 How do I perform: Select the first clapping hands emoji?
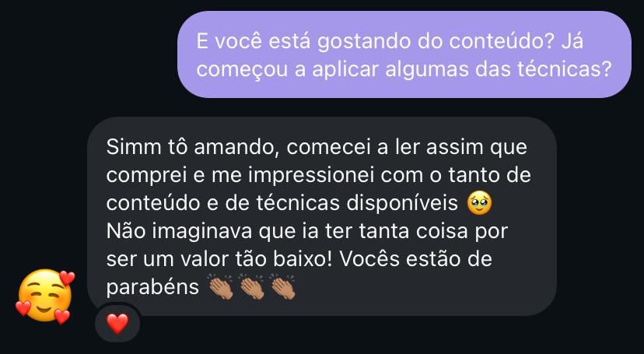click(x=221, y=287)
